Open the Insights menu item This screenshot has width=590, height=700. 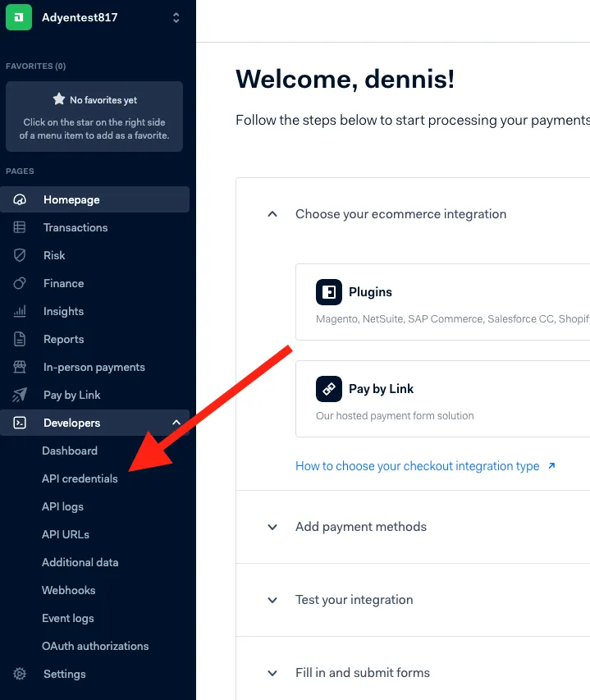tap(94, 311)
